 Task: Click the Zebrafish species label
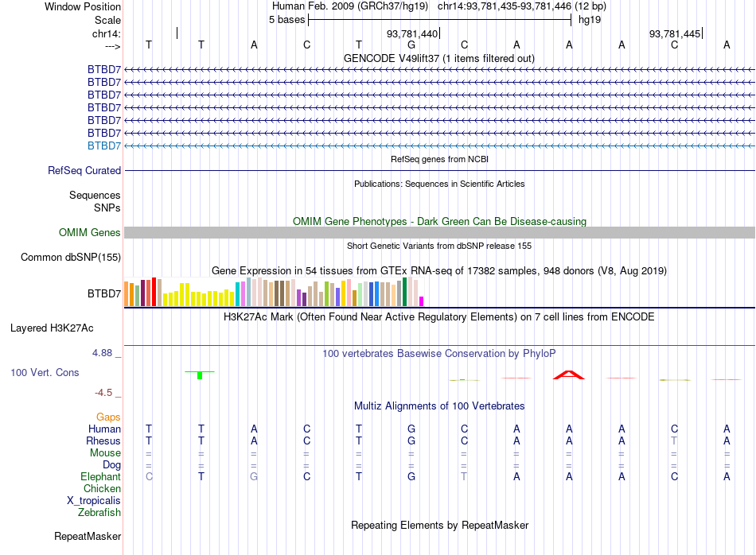point(99,513)
